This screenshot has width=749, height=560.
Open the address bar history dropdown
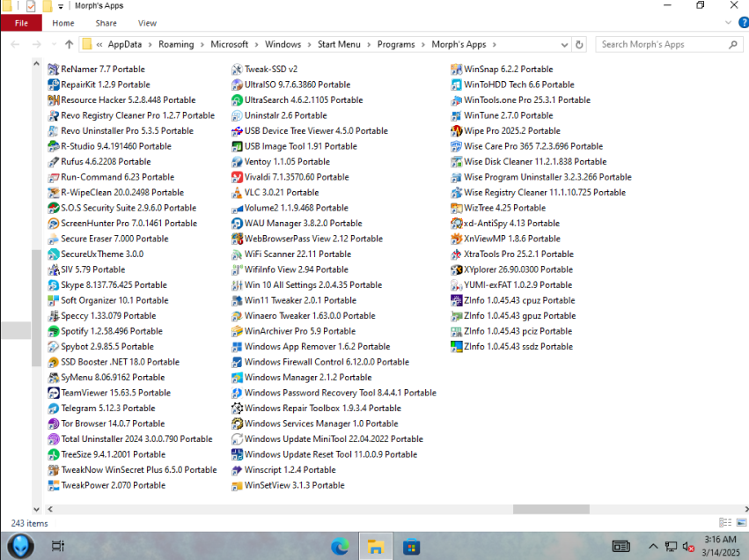pyautogui.click(x=564, y=44)
